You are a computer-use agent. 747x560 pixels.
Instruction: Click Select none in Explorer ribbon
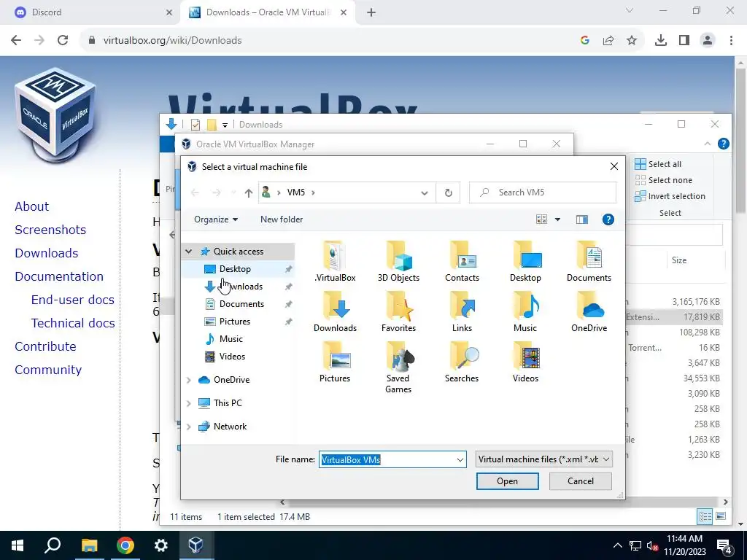click(x=664, y=181)
